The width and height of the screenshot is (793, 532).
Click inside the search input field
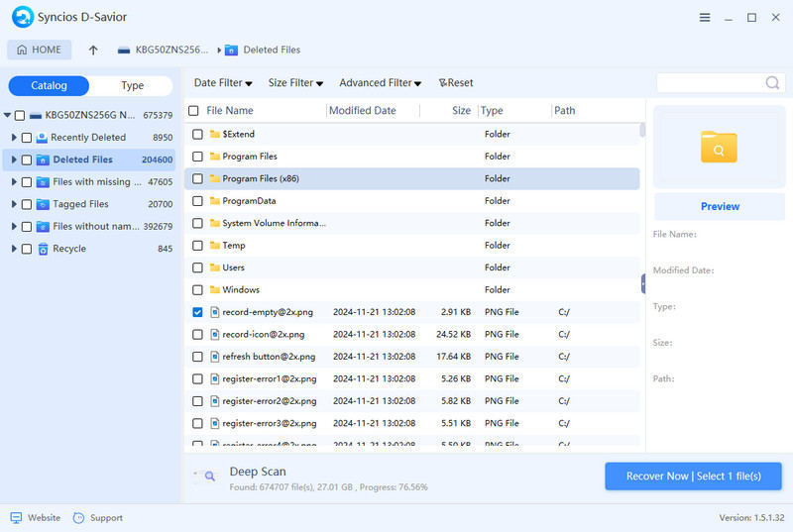pos(710,83)
